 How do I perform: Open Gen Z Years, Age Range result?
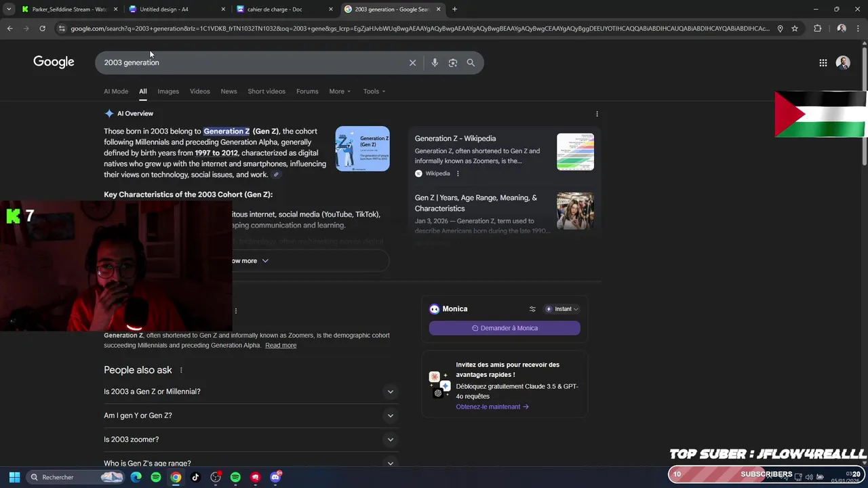tap(476, 203)
